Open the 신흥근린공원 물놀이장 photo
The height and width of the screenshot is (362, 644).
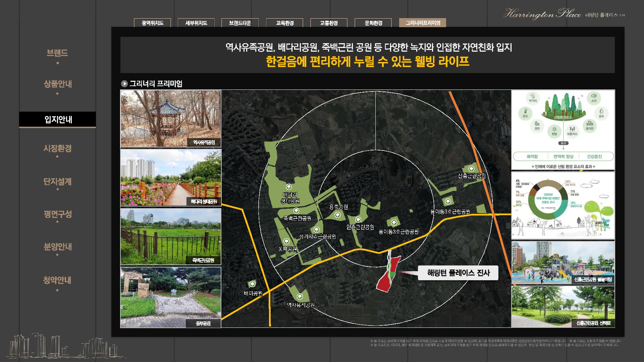click(563, 263)
